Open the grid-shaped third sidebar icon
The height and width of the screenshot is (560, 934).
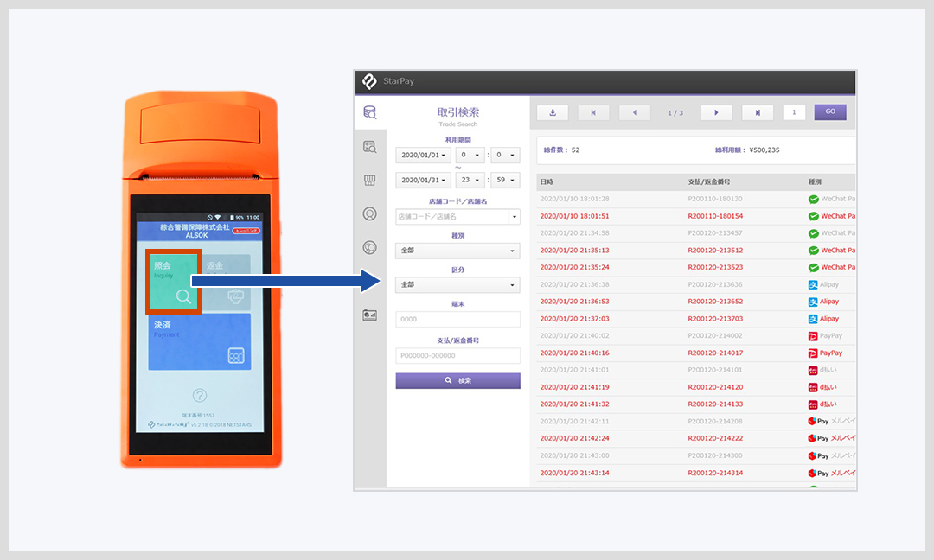[370, 181]
